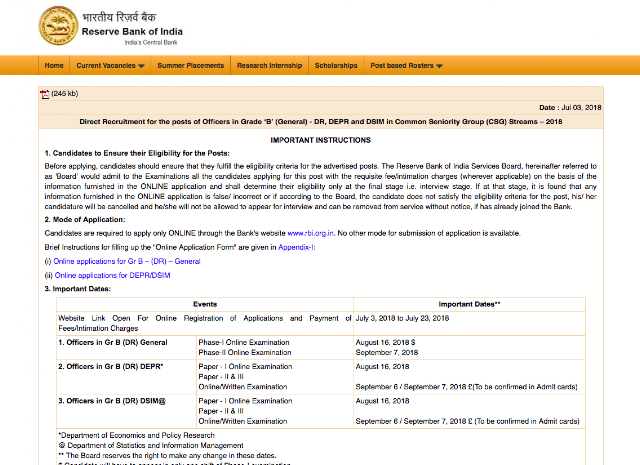Open the Appendix-I link
The width and height of the screenshot is (640, 465).
click(x=296, y=247)
